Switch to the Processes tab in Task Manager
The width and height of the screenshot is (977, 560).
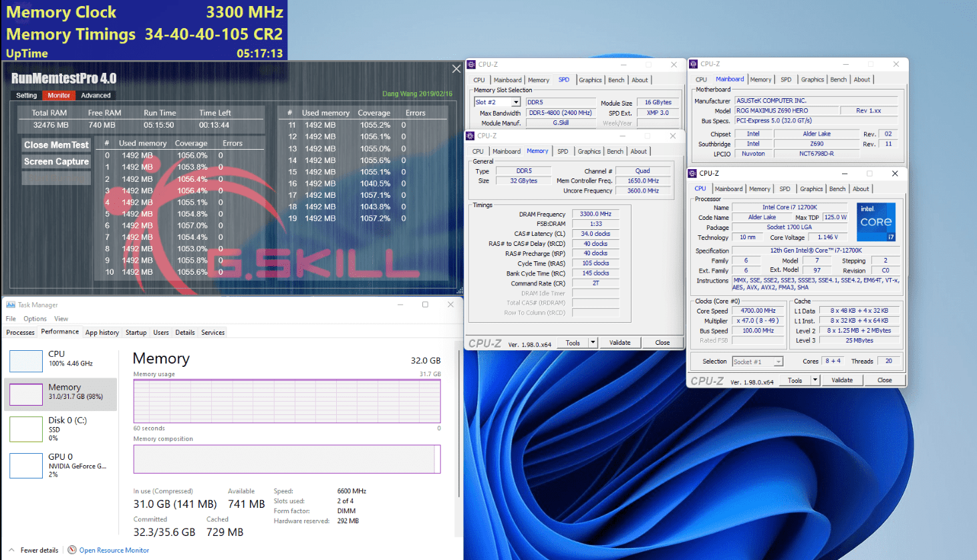click(x=20, y=332)
